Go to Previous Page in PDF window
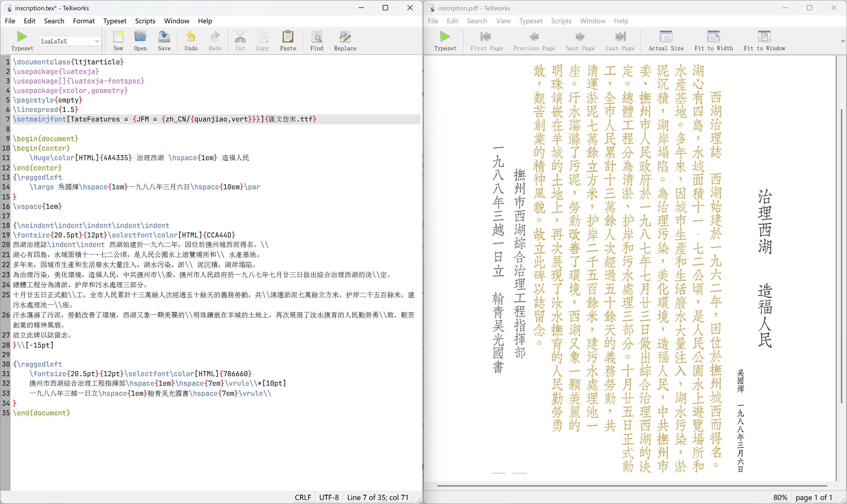This screenshot has height=504, width=847. [x=534, y=41]
